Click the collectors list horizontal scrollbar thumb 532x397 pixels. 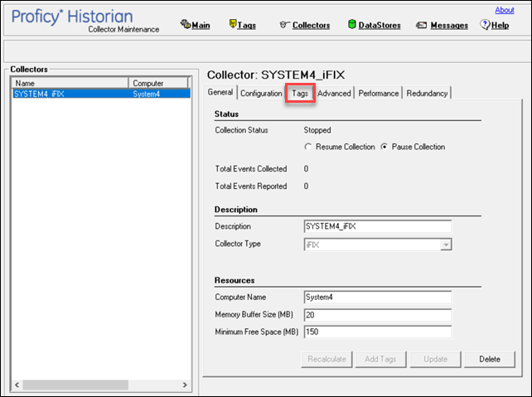75,385
